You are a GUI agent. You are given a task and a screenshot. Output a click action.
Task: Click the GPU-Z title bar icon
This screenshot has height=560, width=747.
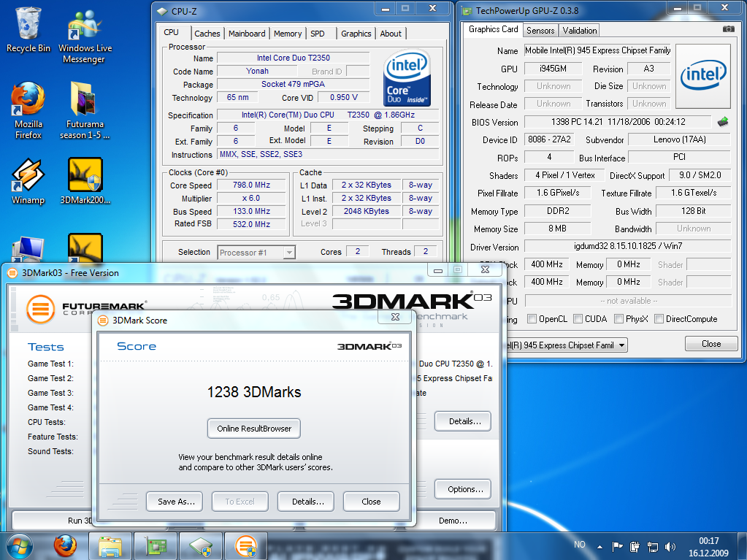coord(467,10)
